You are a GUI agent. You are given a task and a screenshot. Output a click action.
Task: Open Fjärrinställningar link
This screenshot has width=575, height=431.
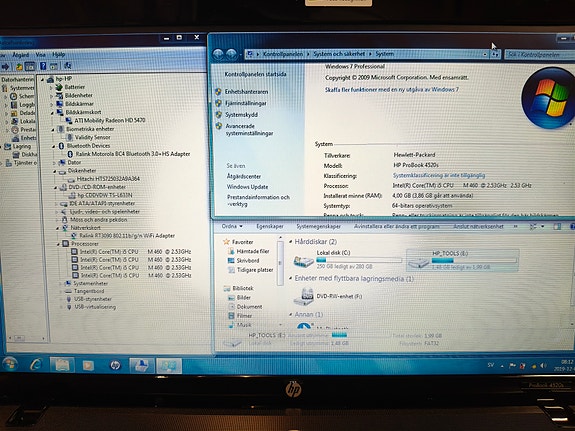pos(246,103)
